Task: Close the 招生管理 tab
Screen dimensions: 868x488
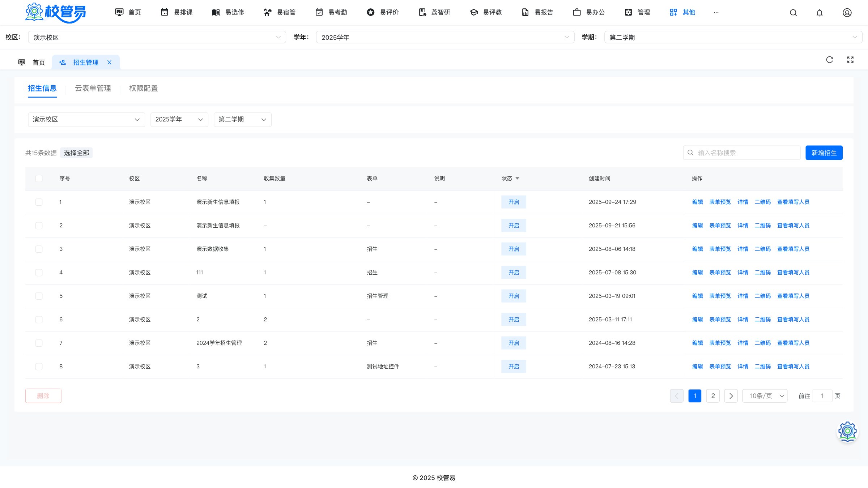Action: tap(109, 63)
